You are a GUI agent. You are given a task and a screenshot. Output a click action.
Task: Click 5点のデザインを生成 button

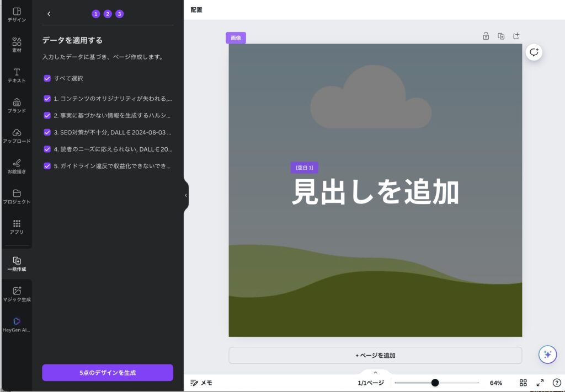click(x=108, y=373)
